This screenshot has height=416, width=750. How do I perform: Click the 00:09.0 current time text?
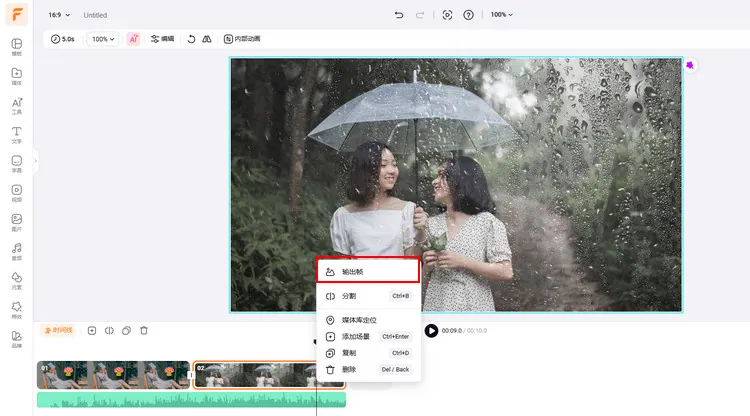click(x=452, y=330)
